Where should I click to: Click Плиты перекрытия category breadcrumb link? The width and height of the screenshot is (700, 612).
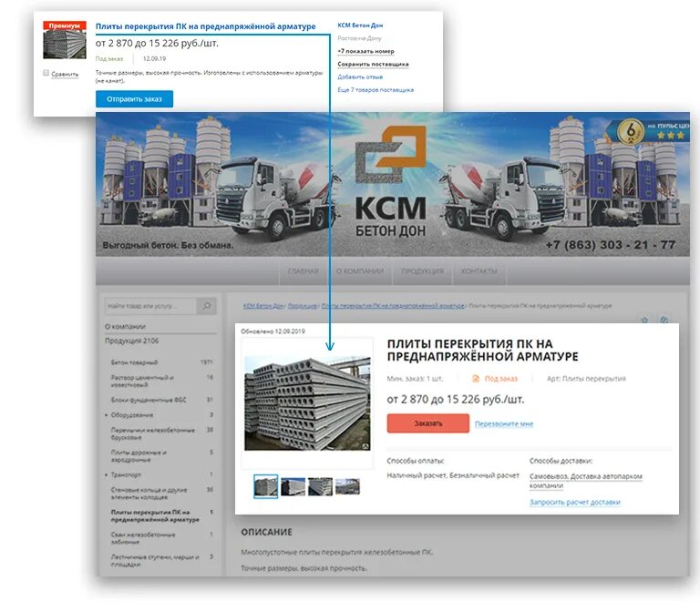coord(393,306)
